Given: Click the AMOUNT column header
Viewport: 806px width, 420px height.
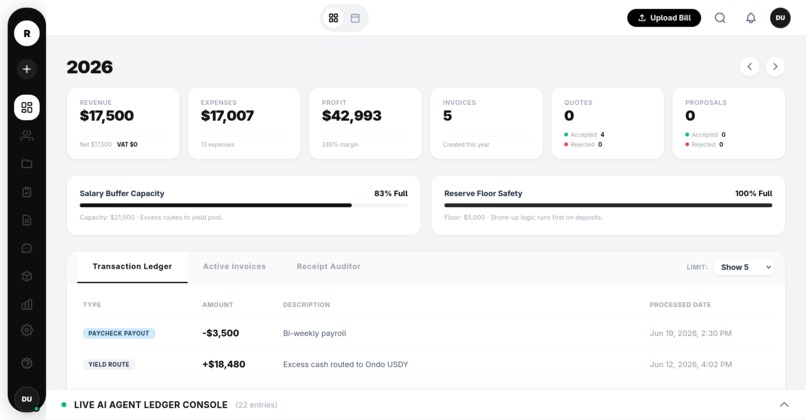Looking at the screenshot, I should coord(217,305).
